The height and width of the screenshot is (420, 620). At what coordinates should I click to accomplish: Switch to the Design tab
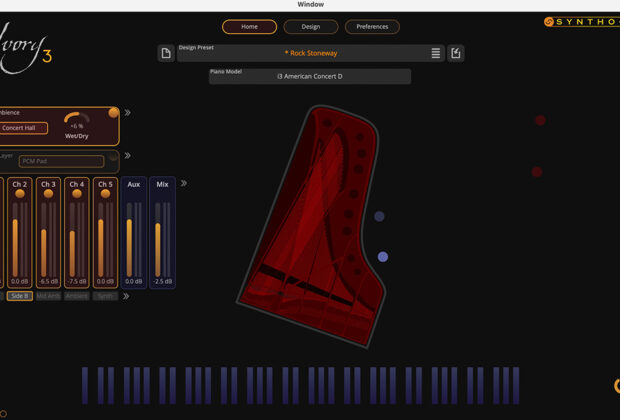[x=311, y=27]
